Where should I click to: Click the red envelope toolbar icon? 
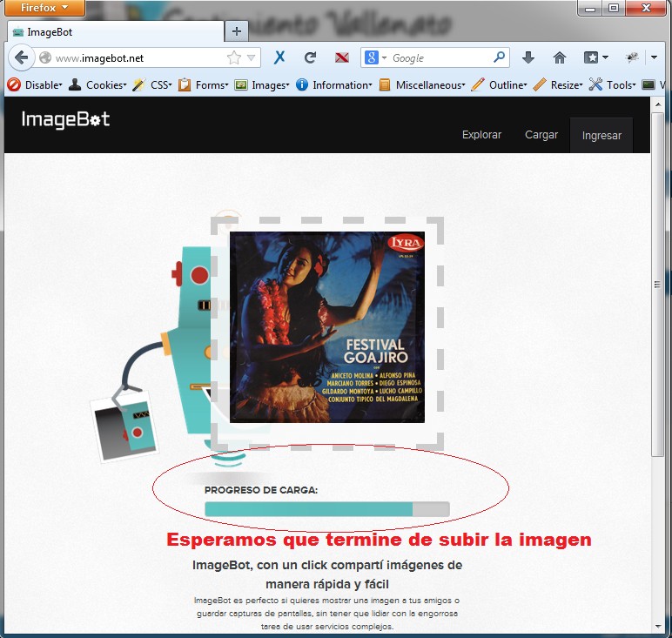[x=342, y=58]
